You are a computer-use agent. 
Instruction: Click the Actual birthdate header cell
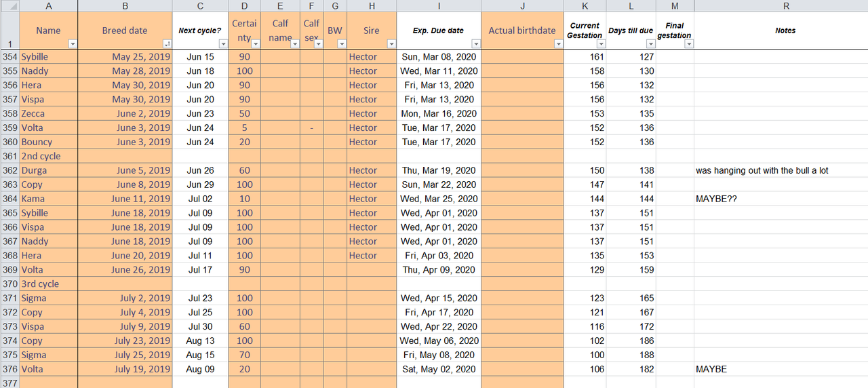(x=522, y=31)
